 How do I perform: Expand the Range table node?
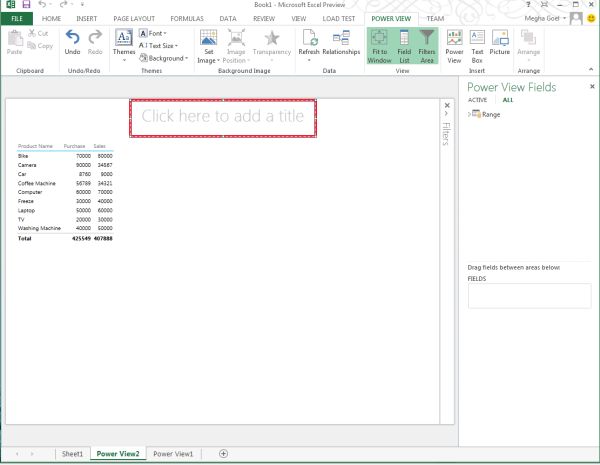(x=469, y=114)
